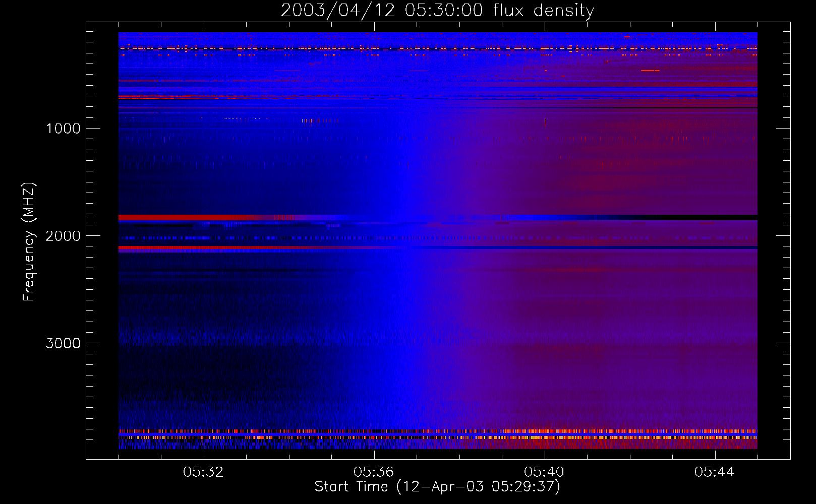This screenshot has width=816, height=504.
Task: Click the 3000 frequency tick label
Action: point(63,343)
